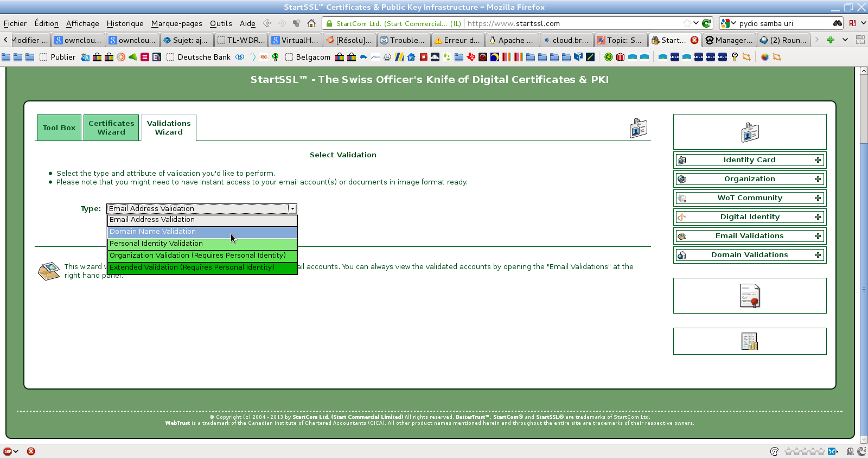Viewport: 868px width, 459px height.
Task: Open a new tab with the plus icon
Action: 830,40
